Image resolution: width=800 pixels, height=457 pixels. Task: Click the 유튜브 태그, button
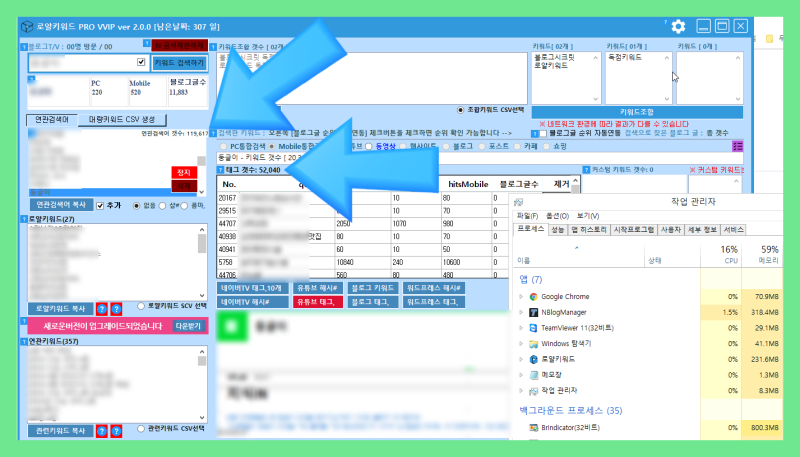coord(316,302)
